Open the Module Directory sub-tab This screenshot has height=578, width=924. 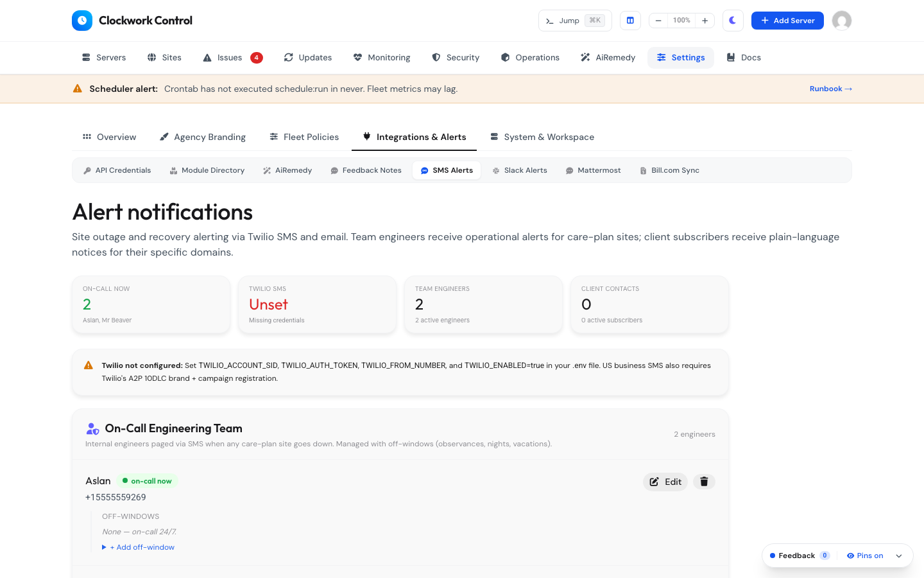tap(207, 170)
